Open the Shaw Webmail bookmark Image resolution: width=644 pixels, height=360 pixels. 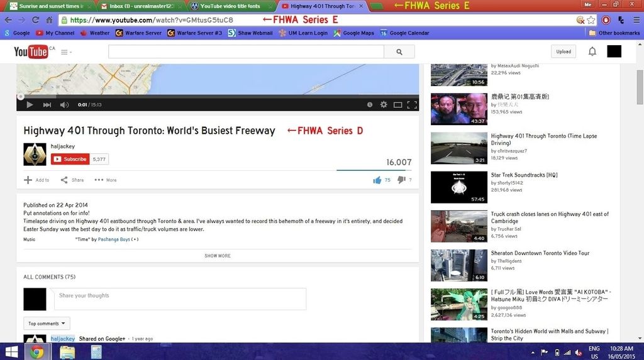(250, 33)
